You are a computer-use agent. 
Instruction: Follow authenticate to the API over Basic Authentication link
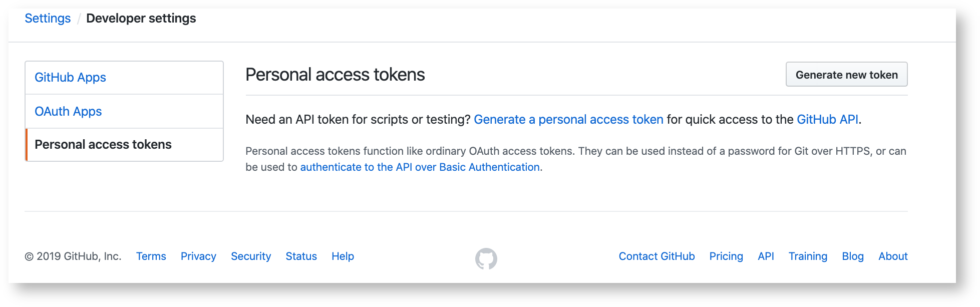pyautogui.click(x=420, y=167)
